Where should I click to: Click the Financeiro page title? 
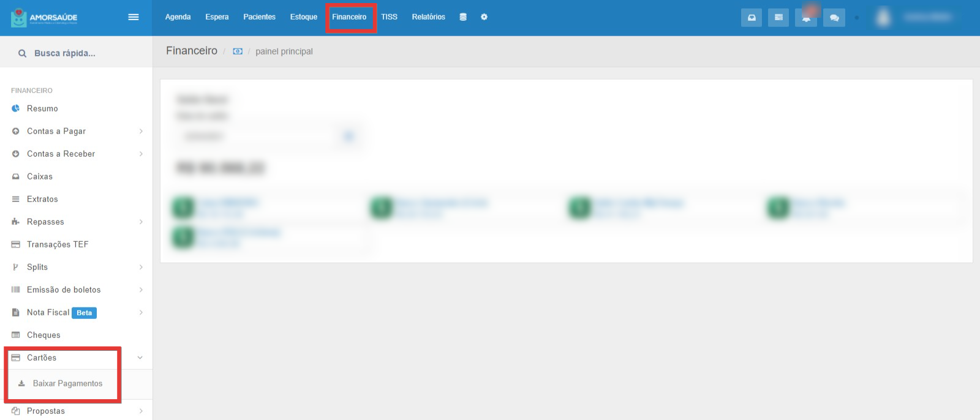[x=192, y=51]
